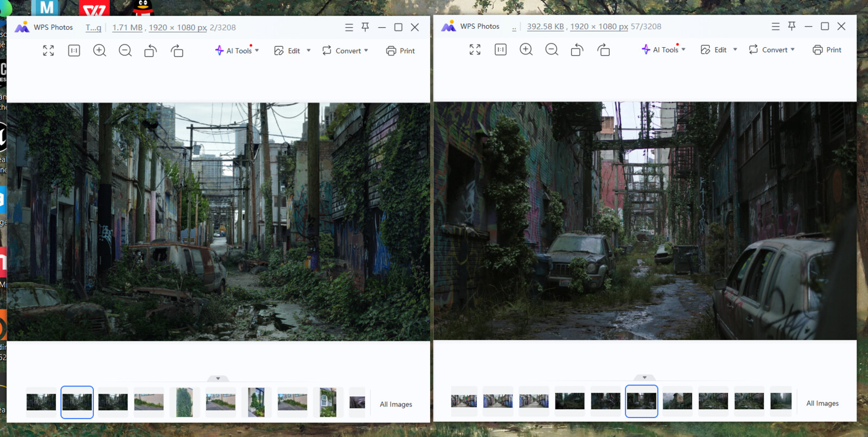Click 1.71 MB file size link

(127, 27)
